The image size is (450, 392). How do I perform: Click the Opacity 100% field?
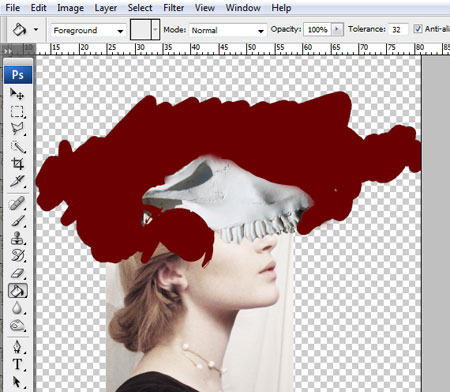coord(317,30)
